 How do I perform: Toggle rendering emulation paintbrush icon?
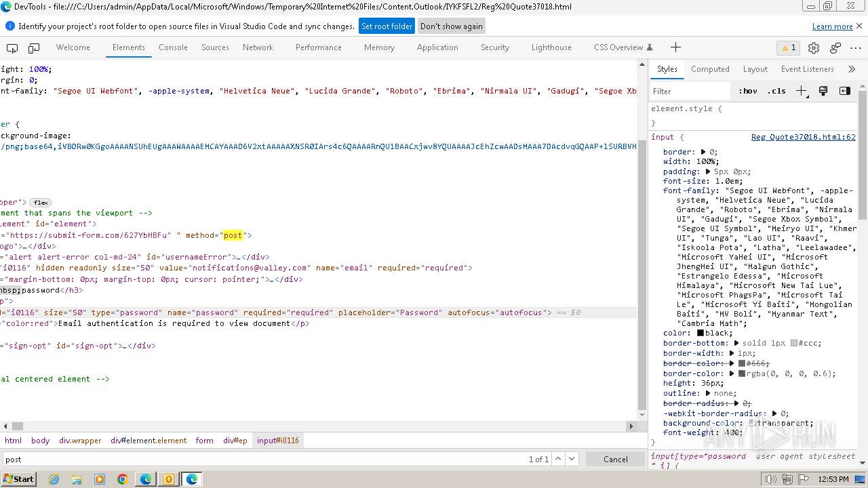tap(823, 91)
